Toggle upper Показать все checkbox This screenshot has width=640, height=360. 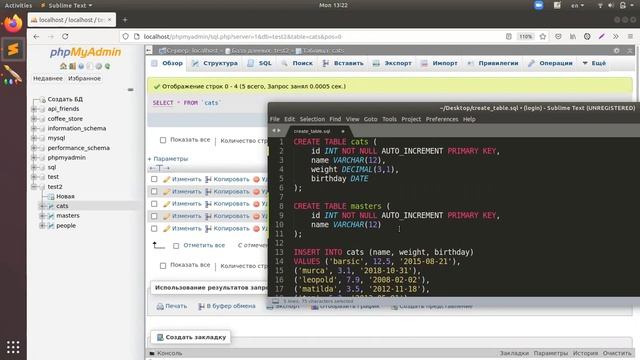[x=163, y=140]
